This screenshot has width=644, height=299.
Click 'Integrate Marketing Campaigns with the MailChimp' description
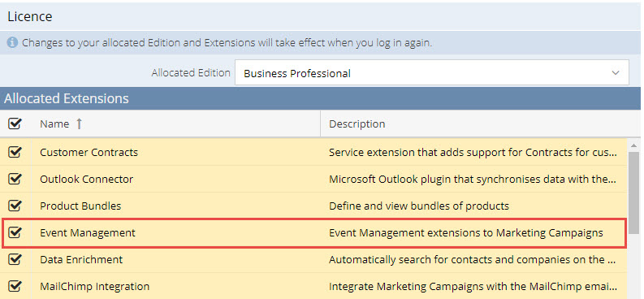(473, 286)
